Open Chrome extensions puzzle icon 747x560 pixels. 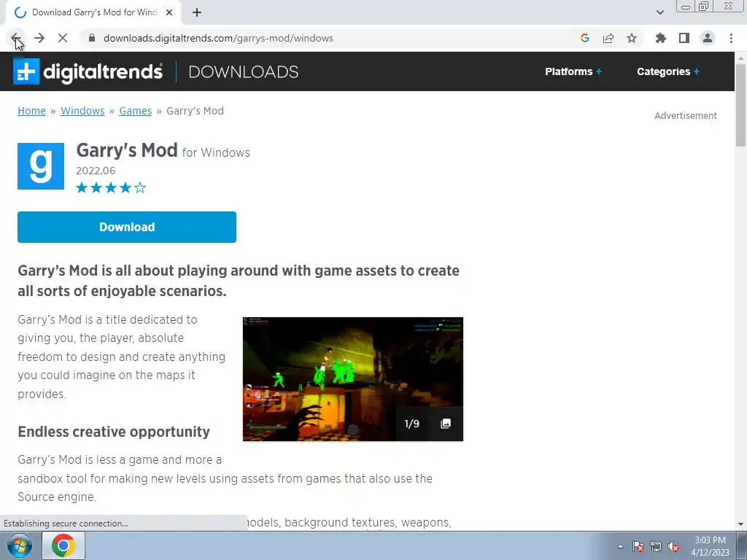[x=661, y=38]
